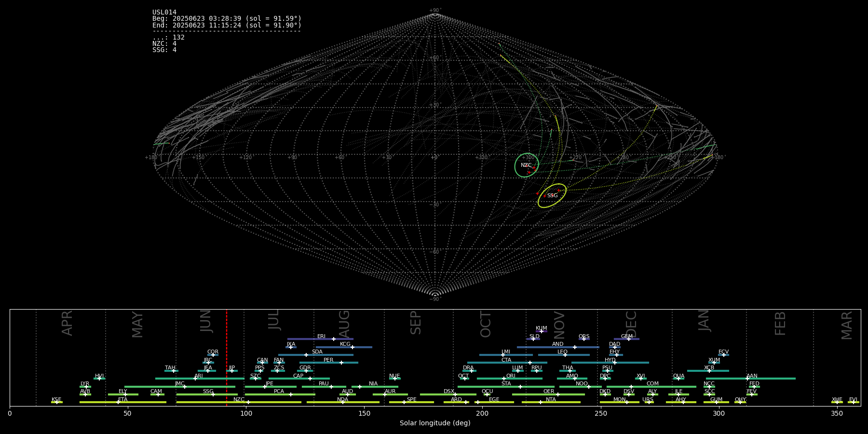Click the SLD shower label
Screen dimensions: 868x434
point(534,337)
